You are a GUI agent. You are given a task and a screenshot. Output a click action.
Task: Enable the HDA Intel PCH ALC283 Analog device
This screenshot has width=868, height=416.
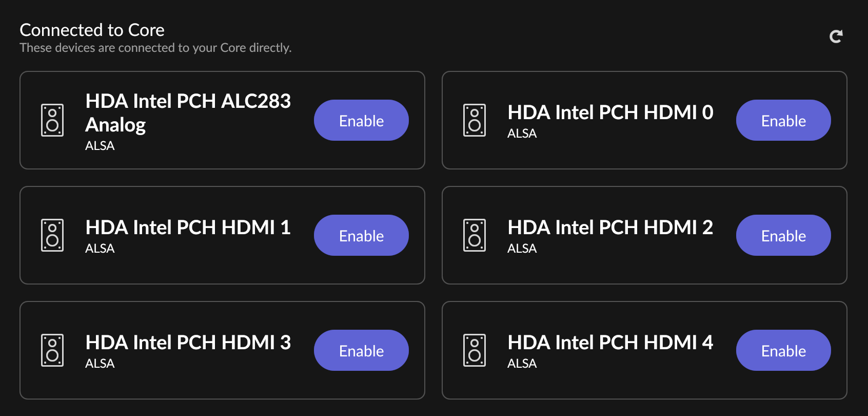pos(361,120)
